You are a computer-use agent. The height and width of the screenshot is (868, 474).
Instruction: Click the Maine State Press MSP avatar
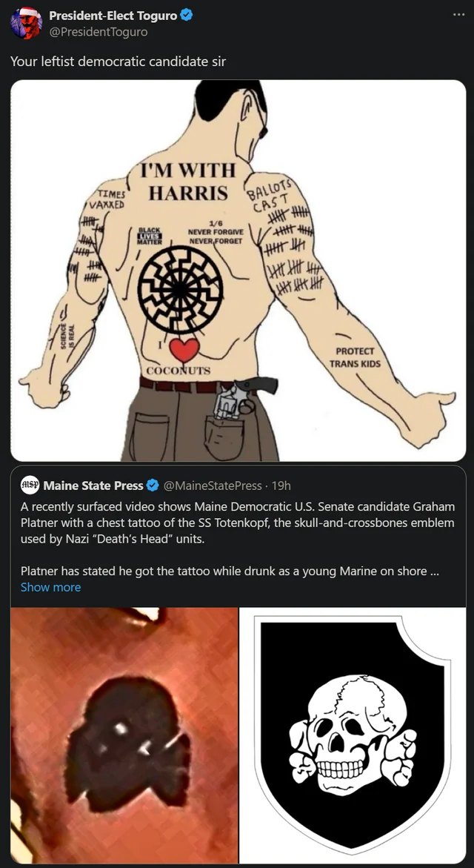(x=30, y=486)
